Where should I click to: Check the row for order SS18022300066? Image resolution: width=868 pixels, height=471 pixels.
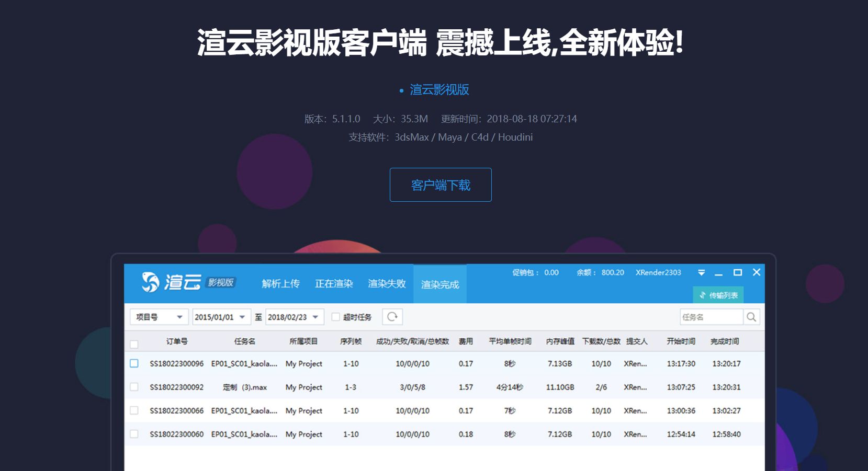[x=134, y=410]
